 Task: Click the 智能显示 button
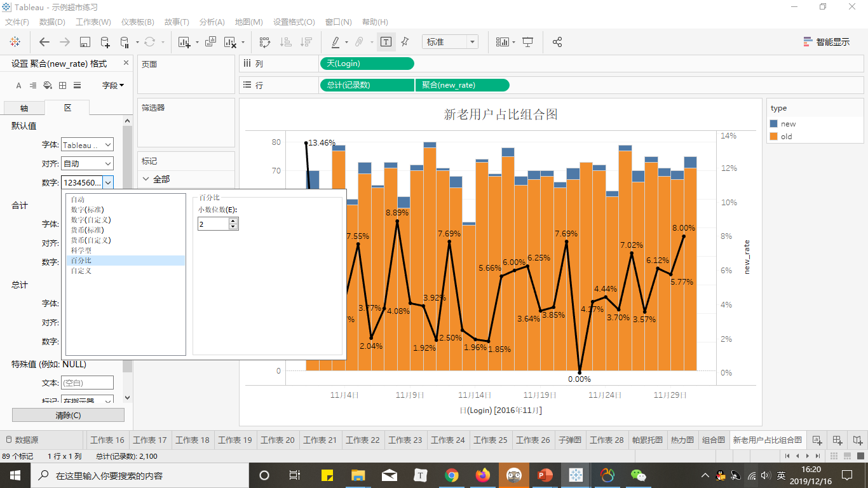point(827,42)
